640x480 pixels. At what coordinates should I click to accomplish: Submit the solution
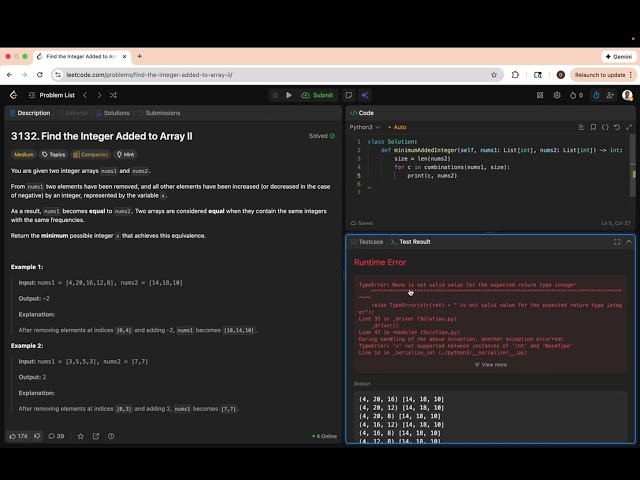point(318,95)
